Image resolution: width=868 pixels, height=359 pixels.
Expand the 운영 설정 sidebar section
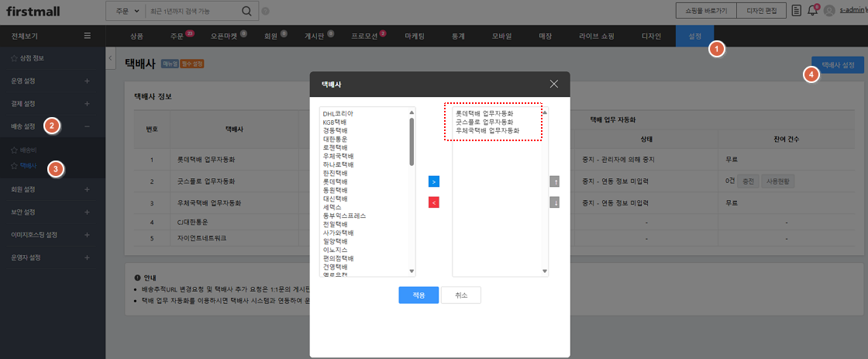point(87,81)
